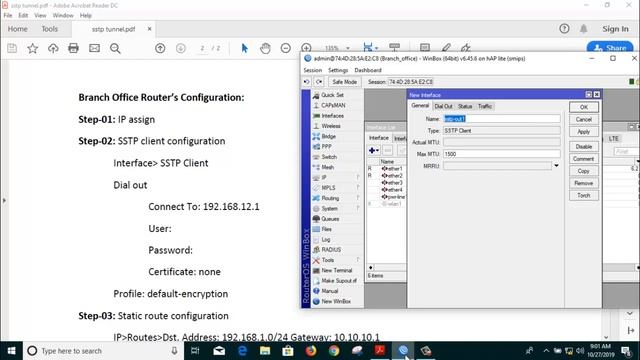This screenshot has width=640, height=360.
Task: Open Acrobat Tools tab
Action: [50, 29]
